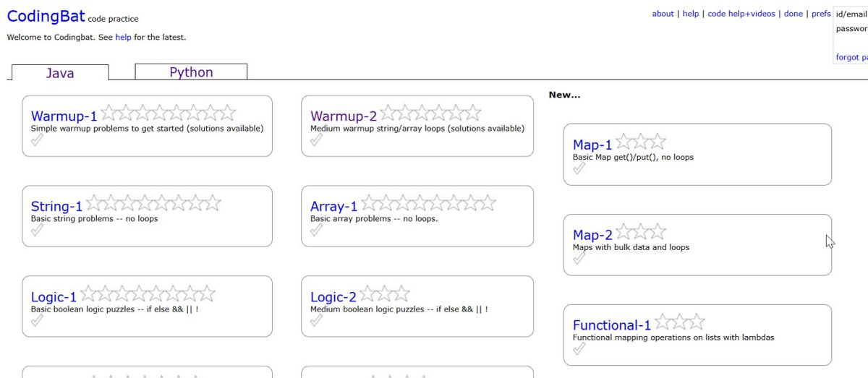The height and width of the screenshot is (378, 868).
Task: Click the Map-1 checkmark icon
Action: click(x=579, y=168)
